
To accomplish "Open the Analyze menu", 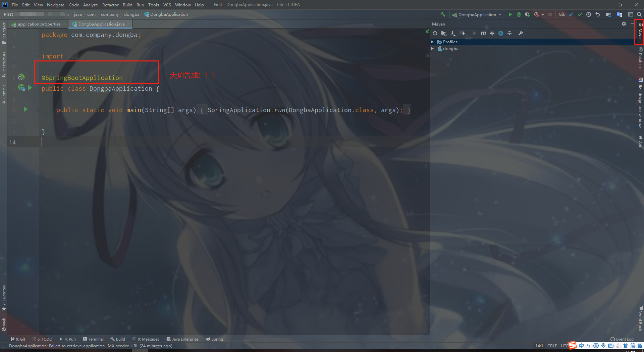I will point(91,5).
